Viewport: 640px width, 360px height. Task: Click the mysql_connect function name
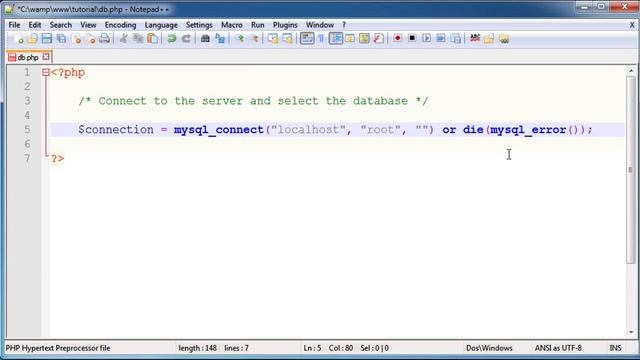[219, 130]
